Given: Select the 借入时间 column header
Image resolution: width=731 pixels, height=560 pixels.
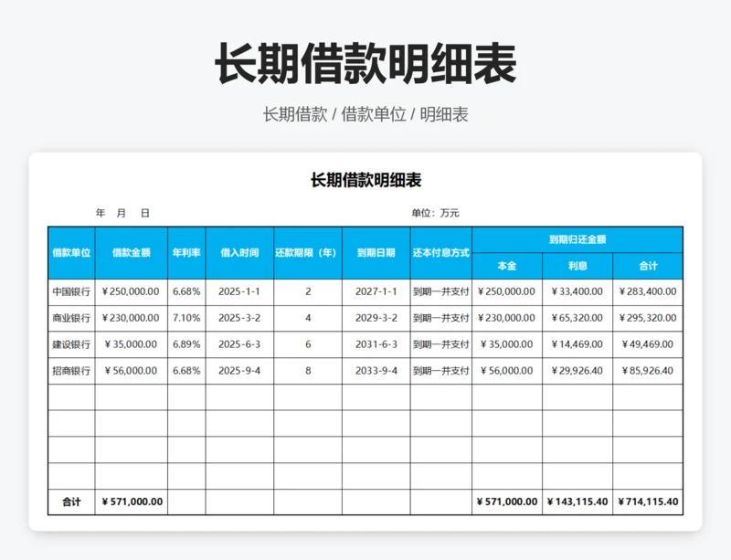Looking at the screenshot, I should [x=239, y=253].
